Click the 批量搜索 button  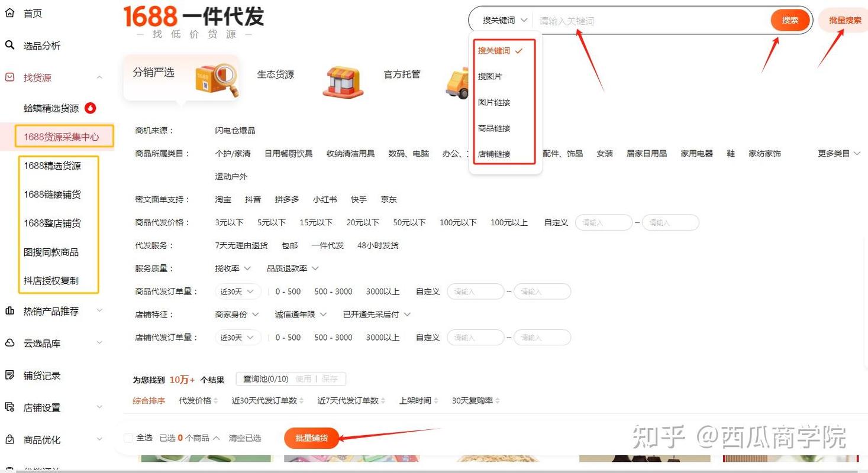[844, 20]
